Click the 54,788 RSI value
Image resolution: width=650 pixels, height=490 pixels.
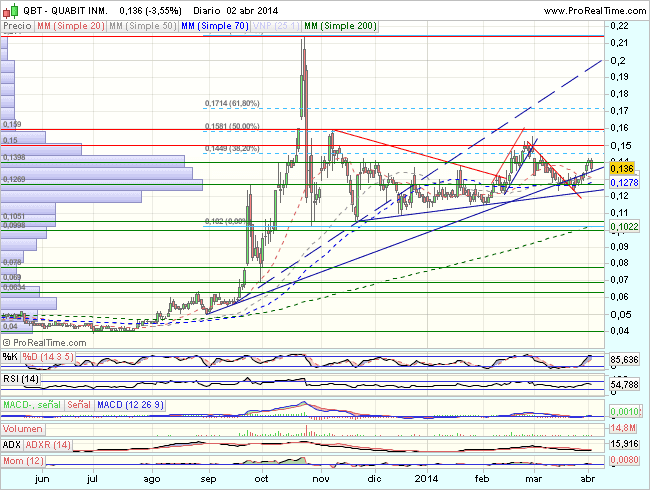click(x=624, y=385)
